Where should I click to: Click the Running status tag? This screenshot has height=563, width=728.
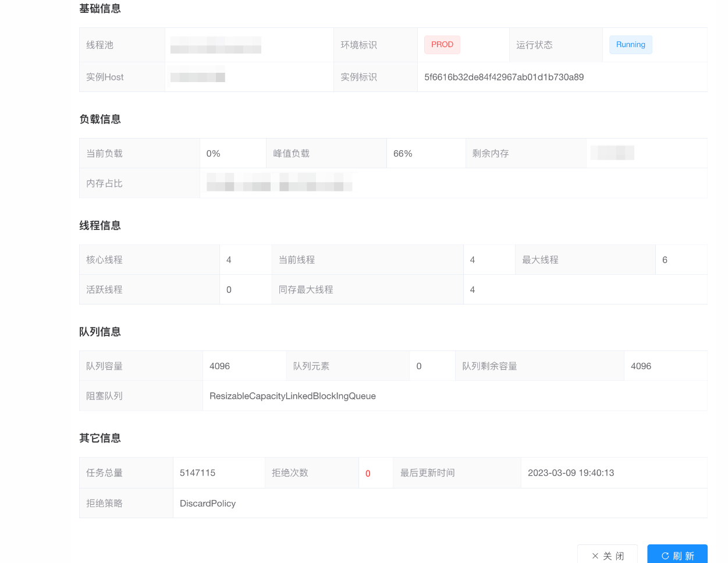pyautogui.click(x=630, y=45)
